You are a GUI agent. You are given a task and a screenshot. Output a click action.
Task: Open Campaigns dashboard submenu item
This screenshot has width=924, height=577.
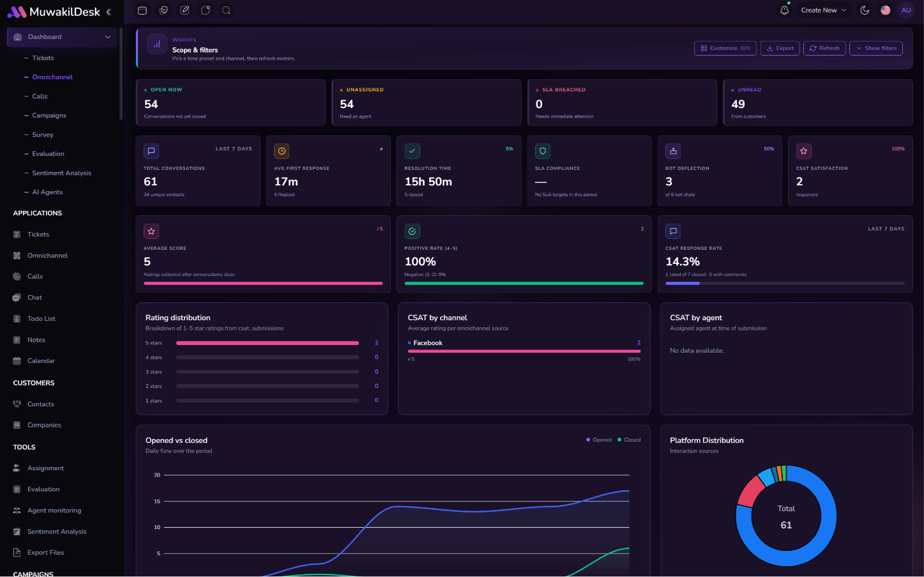point(49,116)
